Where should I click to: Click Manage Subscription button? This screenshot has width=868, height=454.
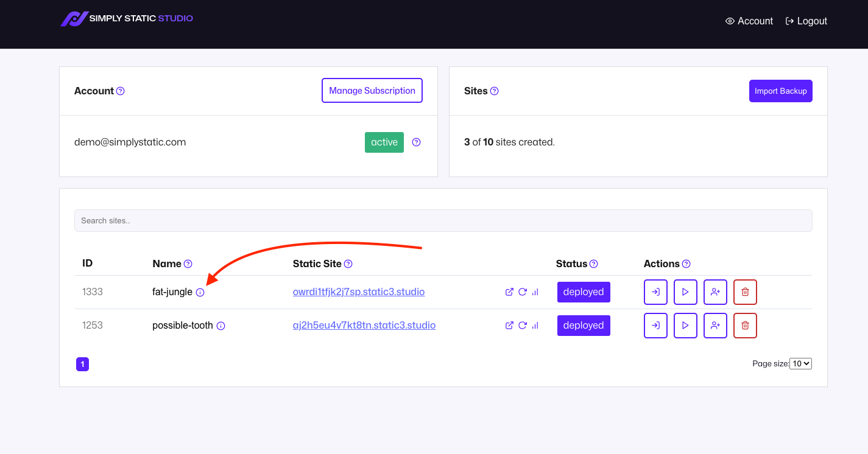click(372, 91)
